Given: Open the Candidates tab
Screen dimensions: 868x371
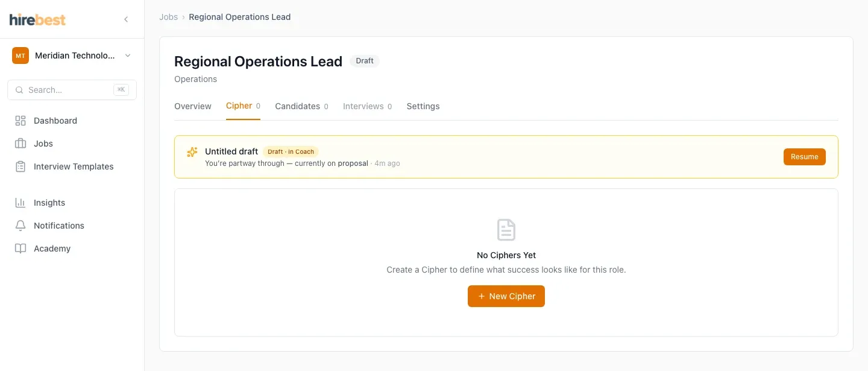Looking at the screenshot, I should (301, 106).
